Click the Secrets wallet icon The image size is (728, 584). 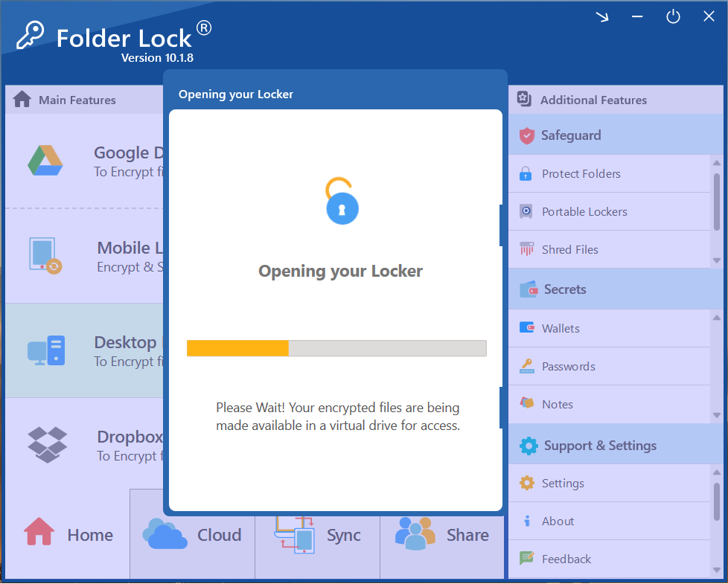tap(529, 289)
